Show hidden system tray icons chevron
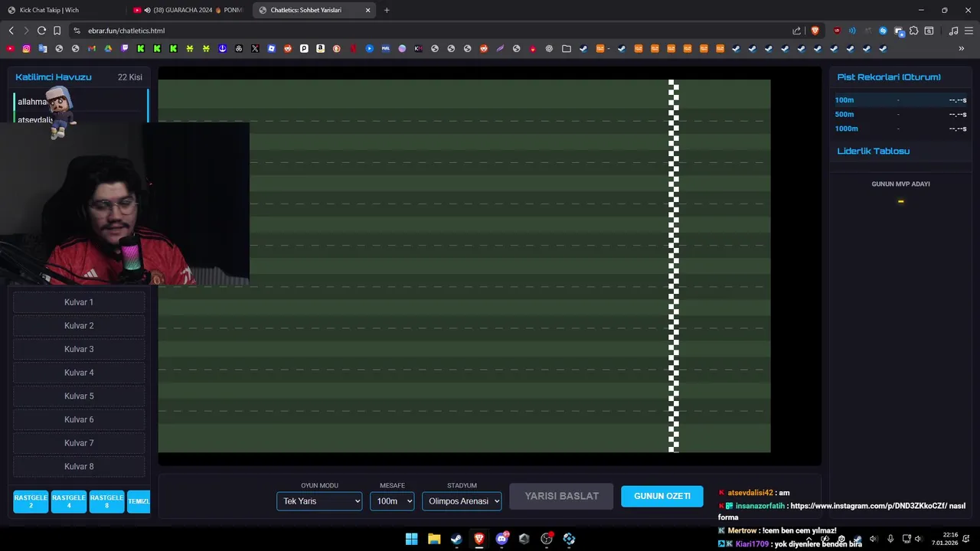 coord(809,539)
